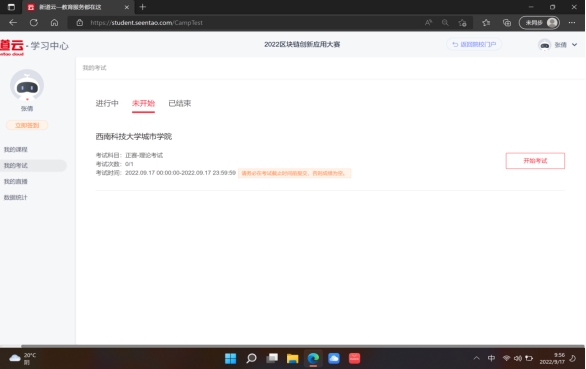Open the read aloud icon
This screenshot has height=369, width=586.
[x=428, y=22]
